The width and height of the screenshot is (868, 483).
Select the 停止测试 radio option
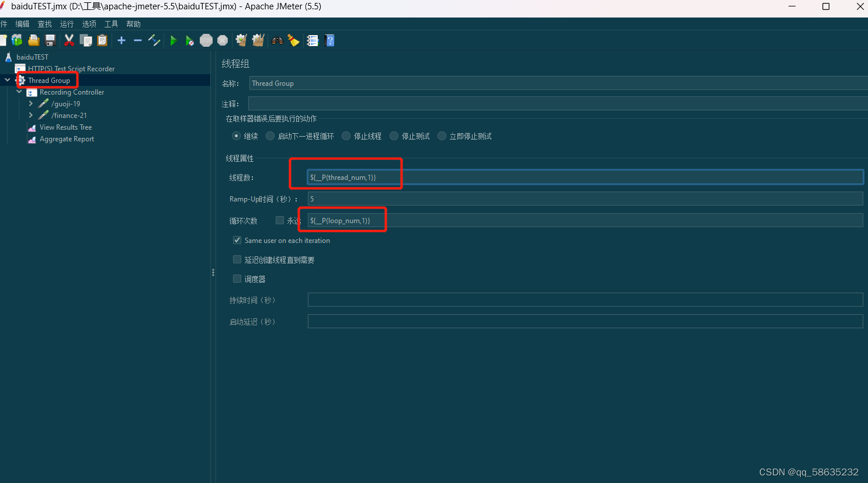point(394,136)
